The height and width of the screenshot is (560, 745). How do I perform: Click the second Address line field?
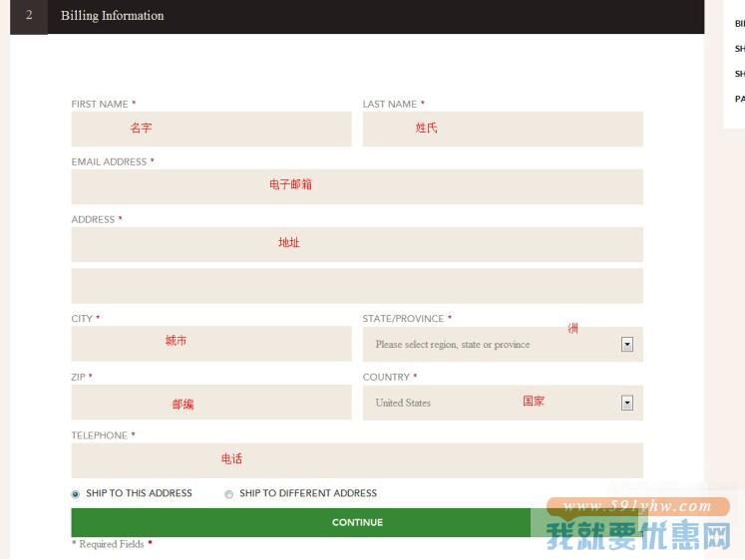tap(357, 286)
